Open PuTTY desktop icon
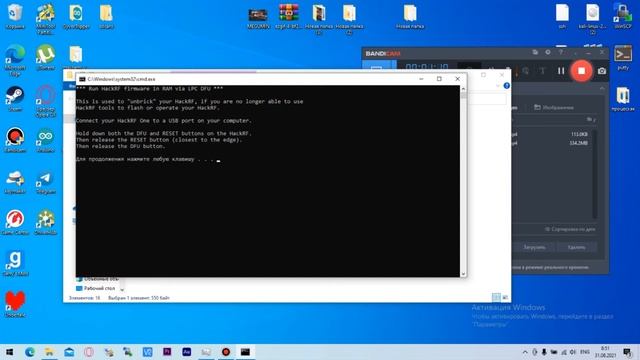This screenshot has width=640, height=360. pos(623,58)
